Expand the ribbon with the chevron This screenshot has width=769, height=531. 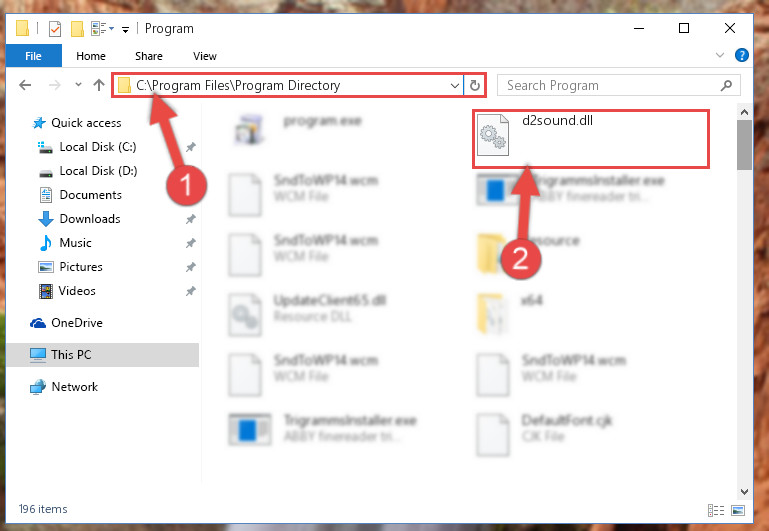pyautogui.click(x=719, y=55)
